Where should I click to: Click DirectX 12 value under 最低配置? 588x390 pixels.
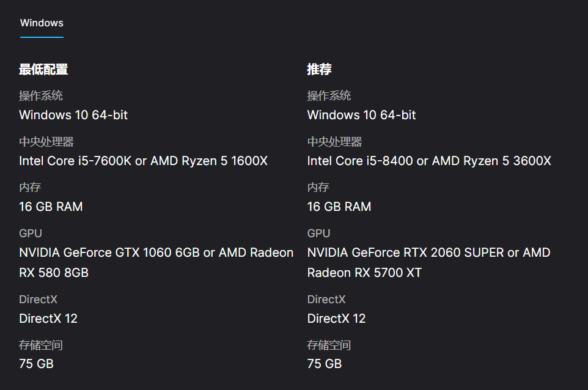[48, 318]
